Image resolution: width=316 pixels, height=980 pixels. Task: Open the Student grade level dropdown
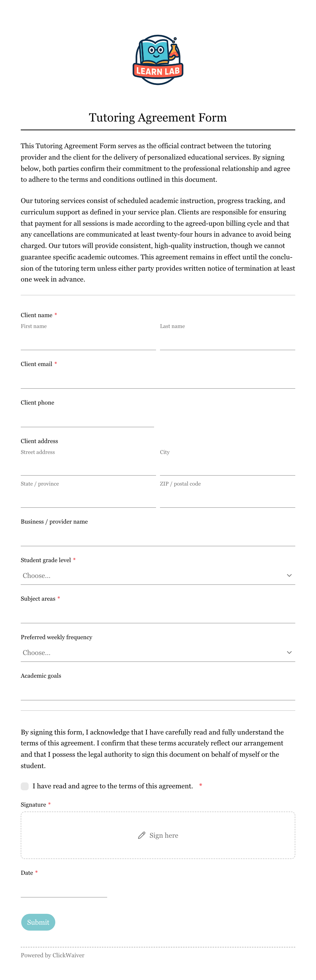[158, 576]
